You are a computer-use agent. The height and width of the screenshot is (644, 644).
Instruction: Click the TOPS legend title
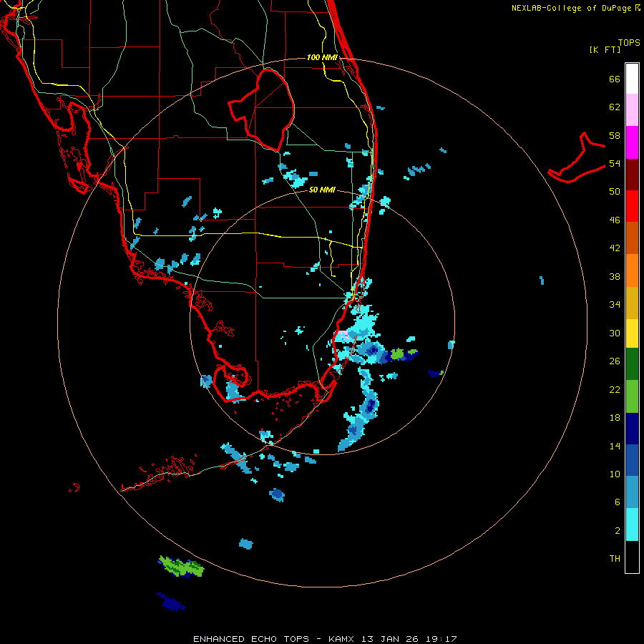point(629,42)
